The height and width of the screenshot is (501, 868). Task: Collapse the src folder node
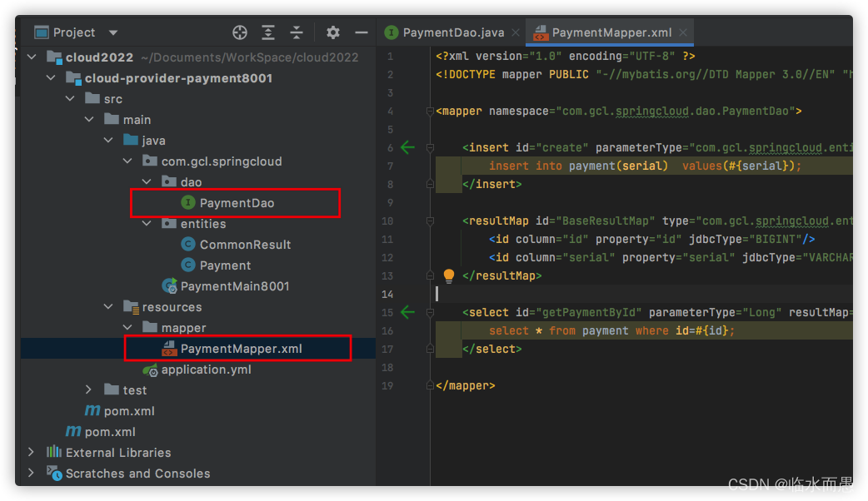pos(70,99)
